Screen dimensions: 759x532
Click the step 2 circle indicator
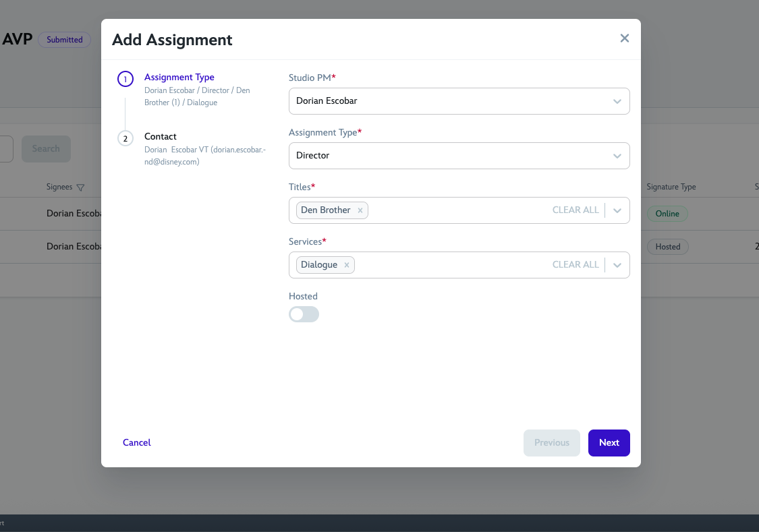pyautogui.click(x=125, y=138)
